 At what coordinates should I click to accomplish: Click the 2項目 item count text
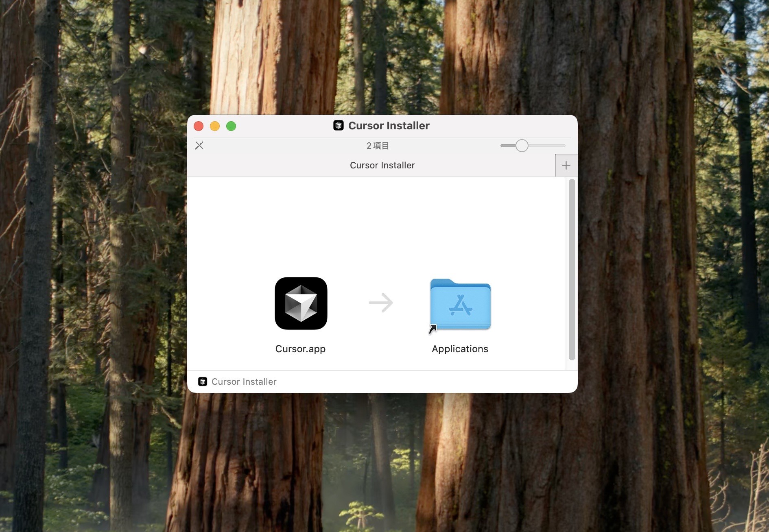click(378, 146)
